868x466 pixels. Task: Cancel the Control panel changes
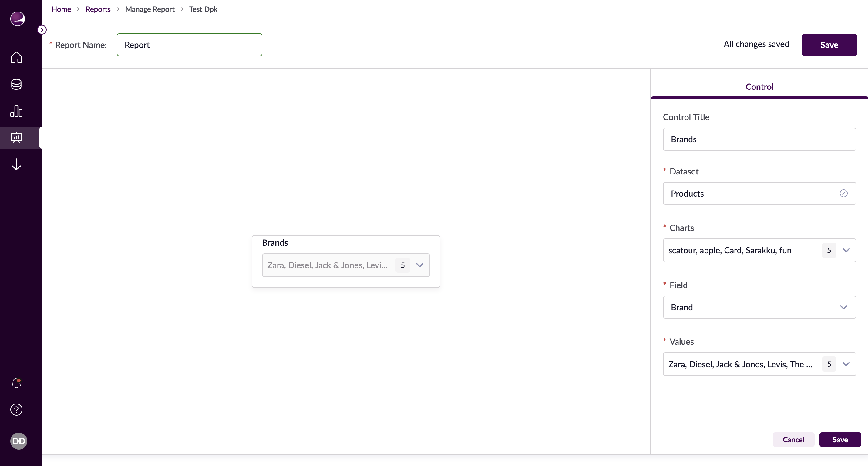[x=793, y=440]
